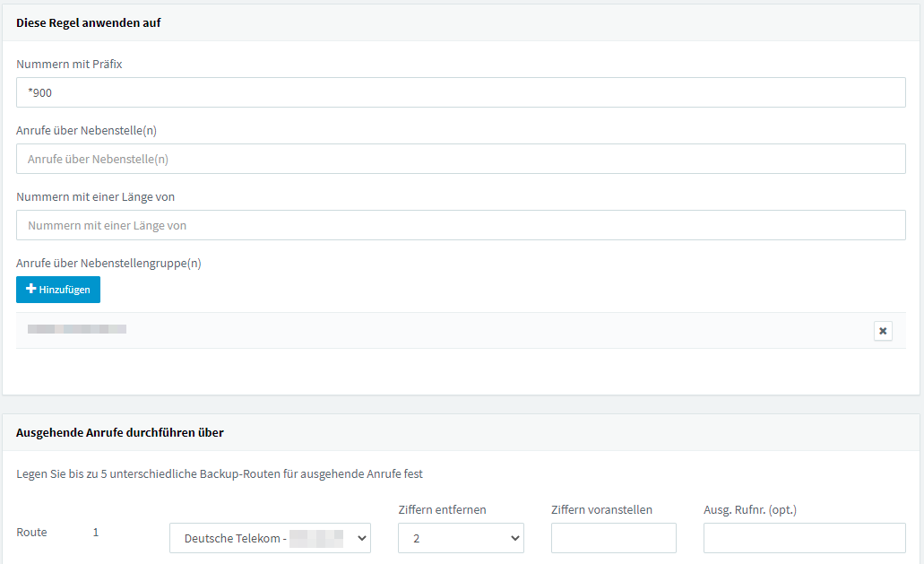Screen dimensions: 924x564
Task: Select the blurred extension group entry name
Action: (x=77, y=330)
